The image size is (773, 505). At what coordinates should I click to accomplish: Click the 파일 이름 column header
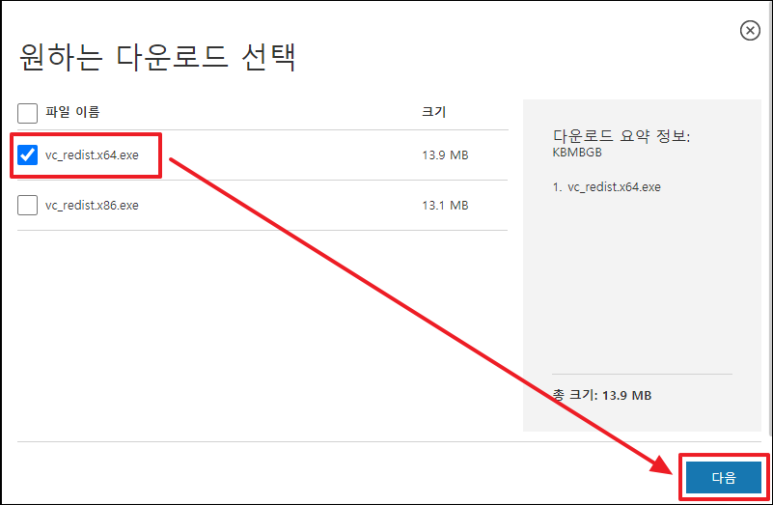(x=72, y=112)
